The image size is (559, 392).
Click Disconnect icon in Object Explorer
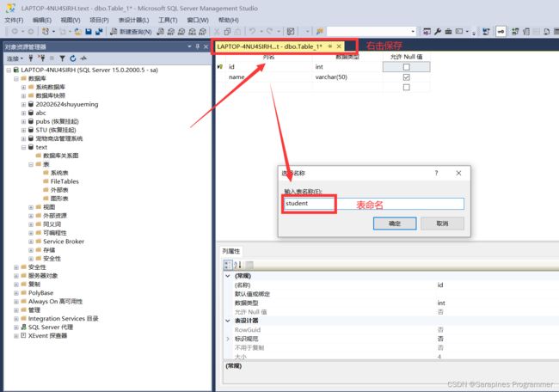pos(41,58)
